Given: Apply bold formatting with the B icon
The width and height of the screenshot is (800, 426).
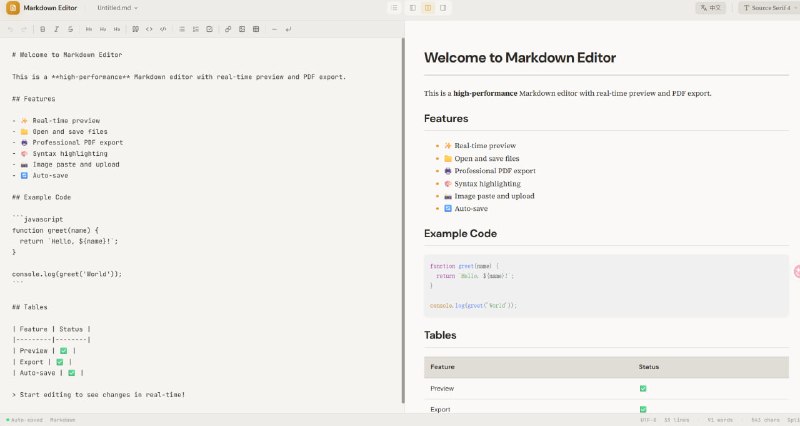Looking at the screenshot, I should (x=42, y=29).
